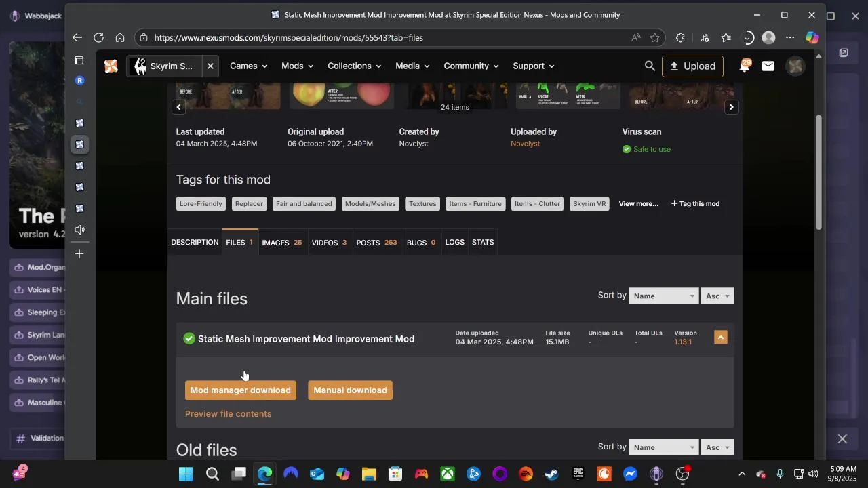Expand the Collections menu
The width and height of the screenshot is (868, 488).
click(354, 66)
